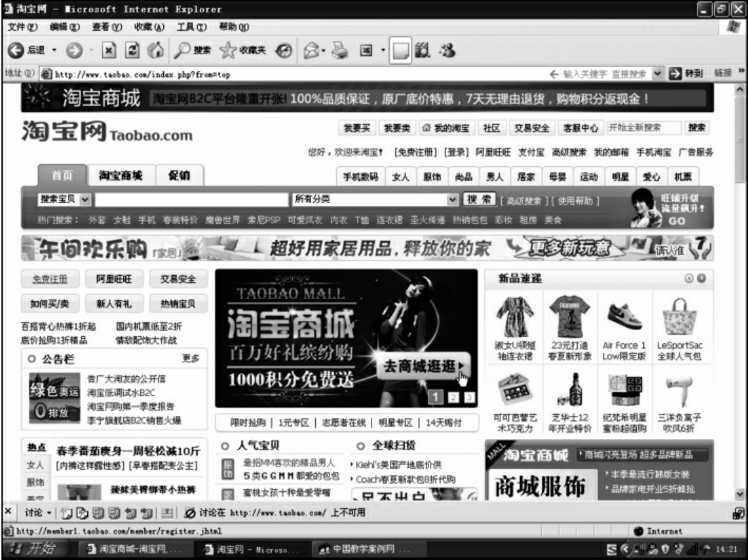Click the 我要买 button

[357, 128]
